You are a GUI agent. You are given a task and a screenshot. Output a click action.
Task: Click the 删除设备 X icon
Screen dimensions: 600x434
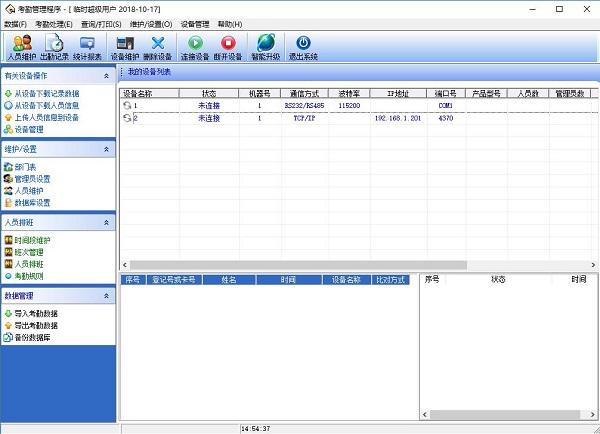click(158, 47)
